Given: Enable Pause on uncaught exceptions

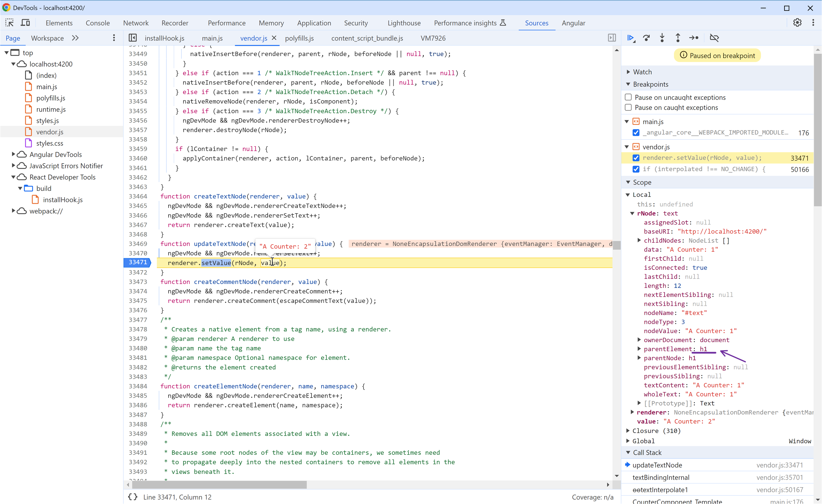Looking at the screenshot, I should click(628, 97).
